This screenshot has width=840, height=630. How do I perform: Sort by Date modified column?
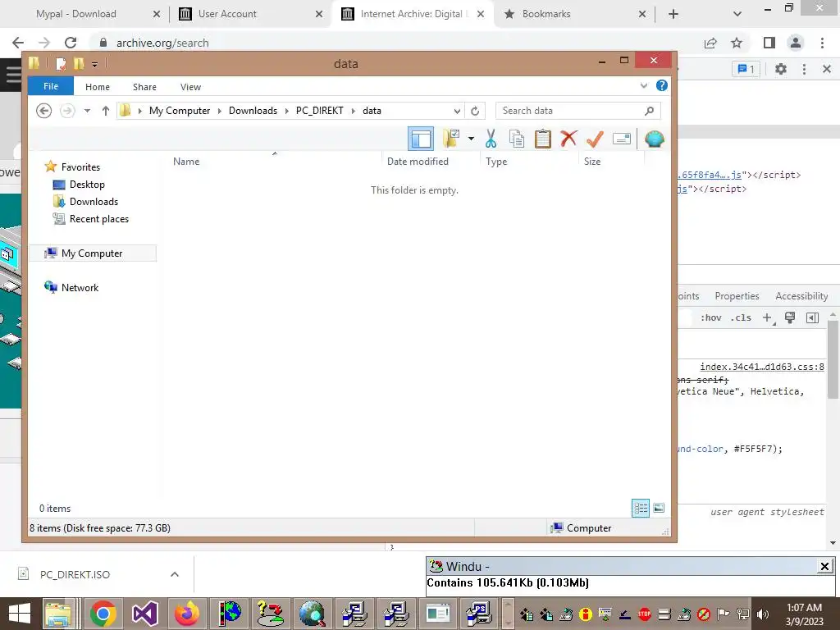418,162
